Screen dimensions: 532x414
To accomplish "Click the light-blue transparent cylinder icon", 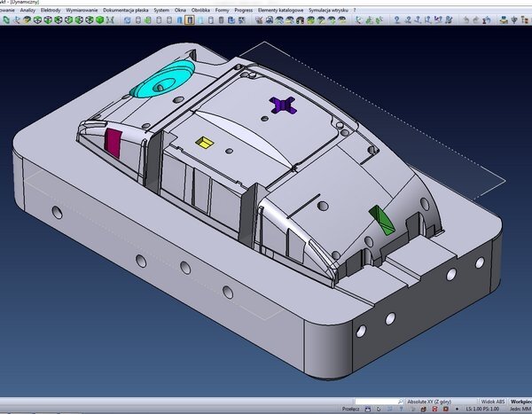I will [200, 20].
